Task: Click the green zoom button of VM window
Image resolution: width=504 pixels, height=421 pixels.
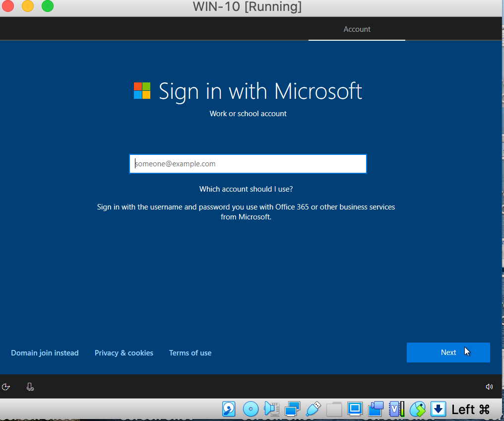Action: coord(48,6)
